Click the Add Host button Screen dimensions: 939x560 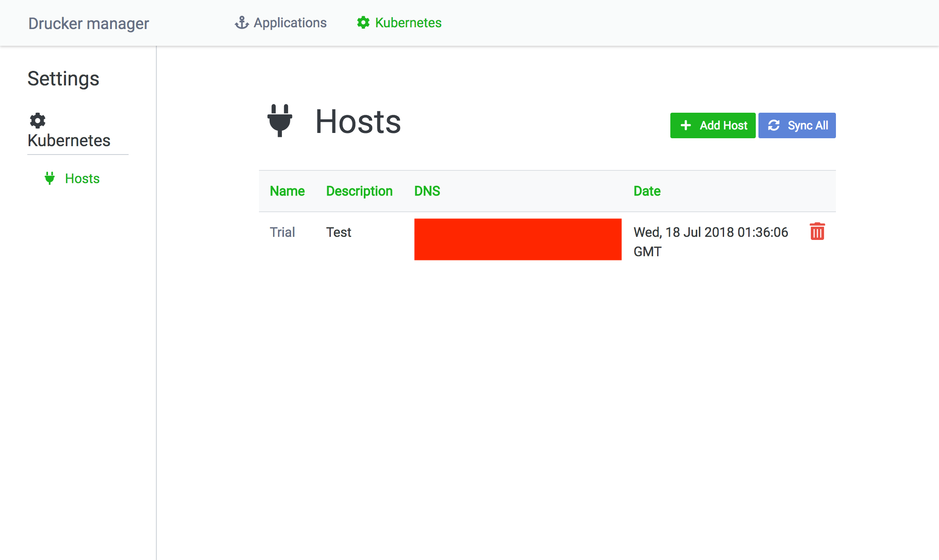(713, 125)
